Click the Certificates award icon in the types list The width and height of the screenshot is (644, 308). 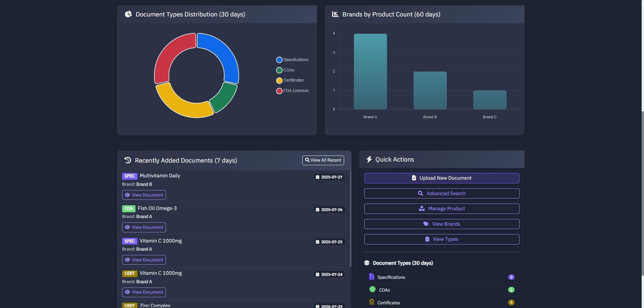(372, 302)
